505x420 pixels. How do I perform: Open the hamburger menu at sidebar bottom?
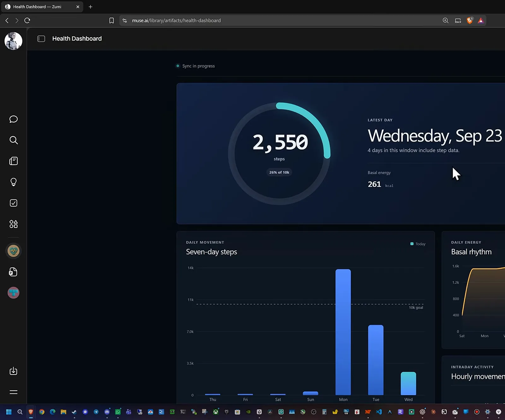(x=14, y=392)
